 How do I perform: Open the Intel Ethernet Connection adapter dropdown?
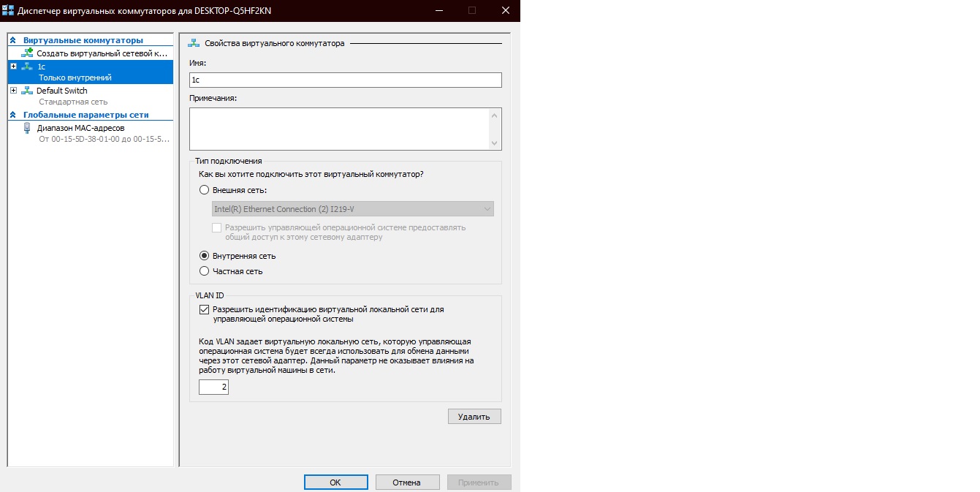(352, 209)
